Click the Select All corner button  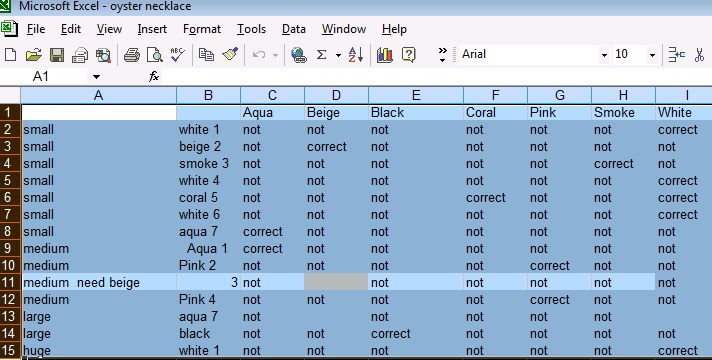(10, 95)
